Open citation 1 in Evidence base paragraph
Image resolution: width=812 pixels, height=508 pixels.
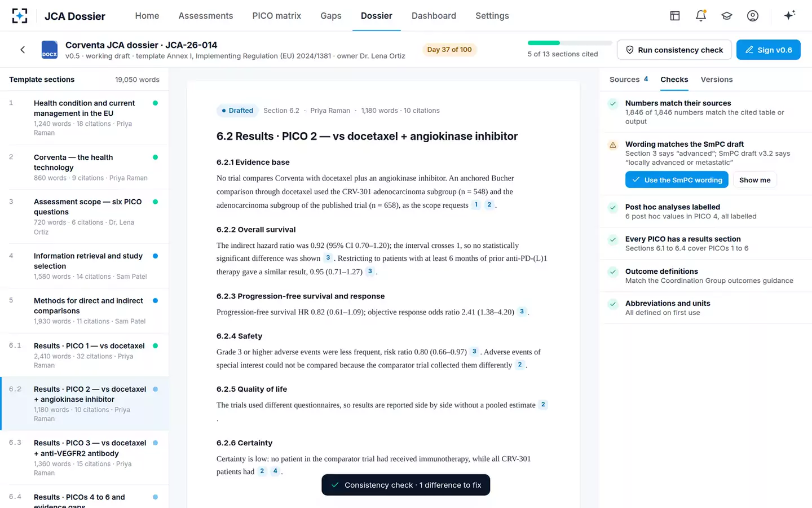pos(476,205)
